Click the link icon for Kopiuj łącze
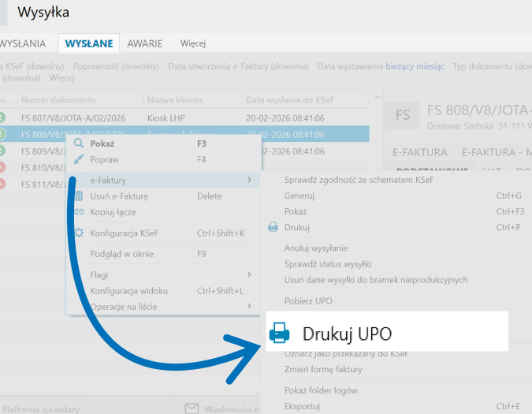The height and width of the screenshot is (414, 532). [79, 211]
